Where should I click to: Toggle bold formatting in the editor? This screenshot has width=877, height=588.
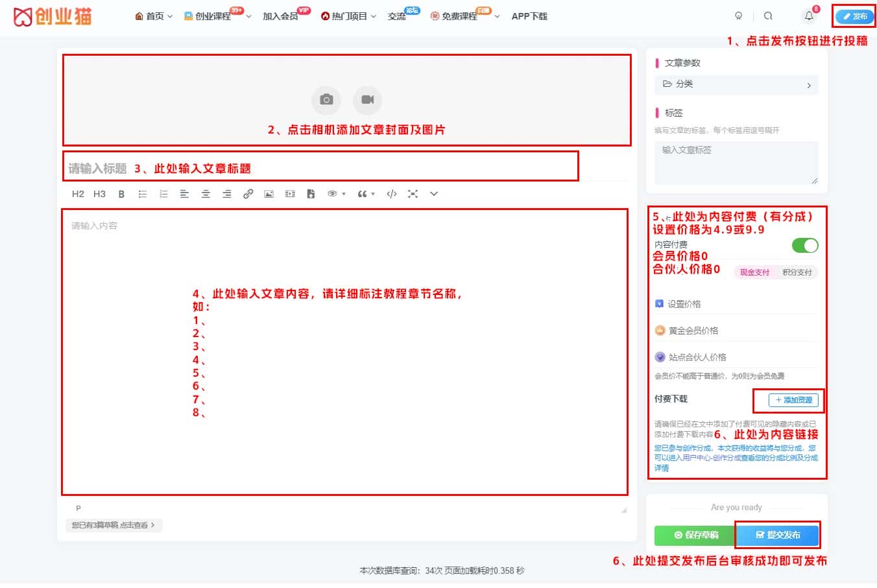point(121,193)
